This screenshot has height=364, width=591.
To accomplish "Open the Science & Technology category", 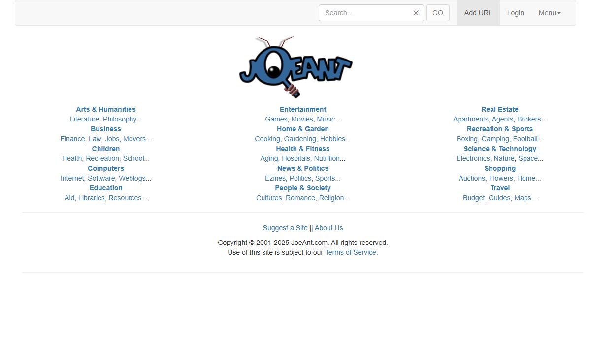I will point(500,149).
